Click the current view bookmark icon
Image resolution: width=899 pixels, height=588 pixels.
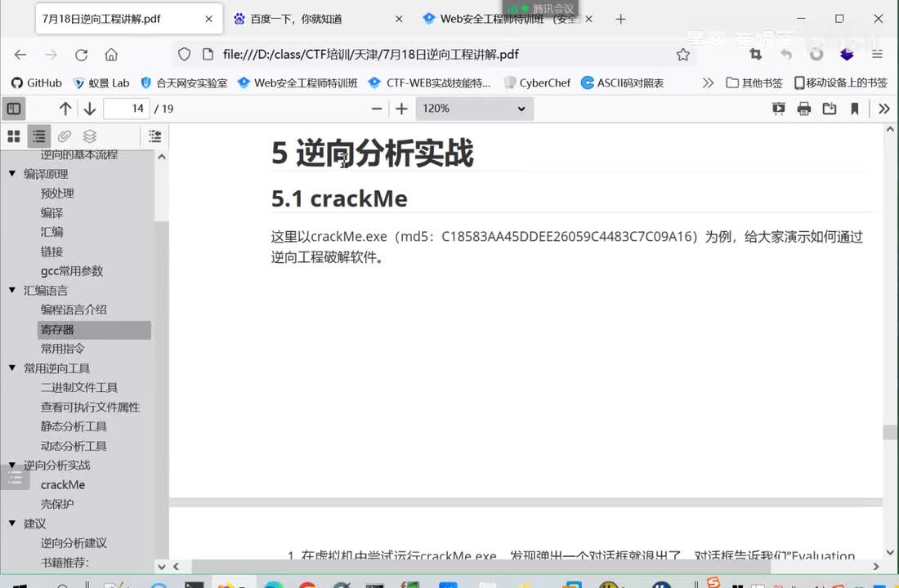pos(855,109)
